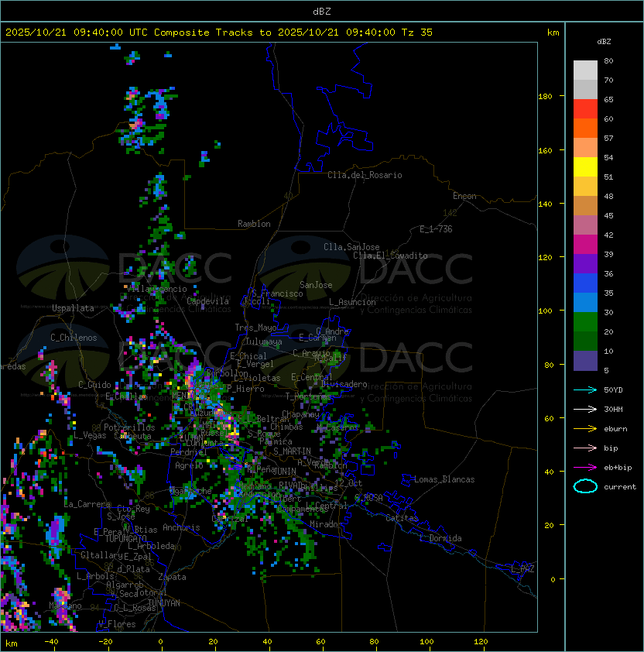This screenshot has height=652, width=644.
Task: Click the cyan current ellipse icon
Action: click(x=585, y=486)
